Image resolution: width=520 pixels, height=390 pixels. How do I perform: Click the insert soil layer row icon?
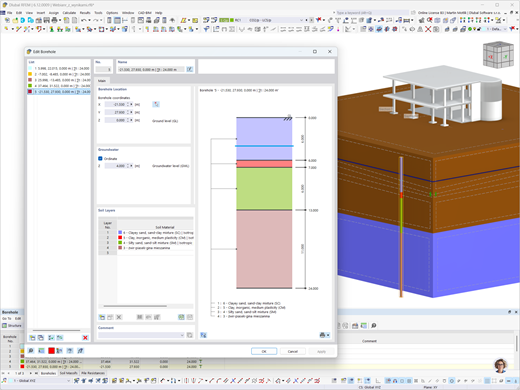click(x=102, y=317)
